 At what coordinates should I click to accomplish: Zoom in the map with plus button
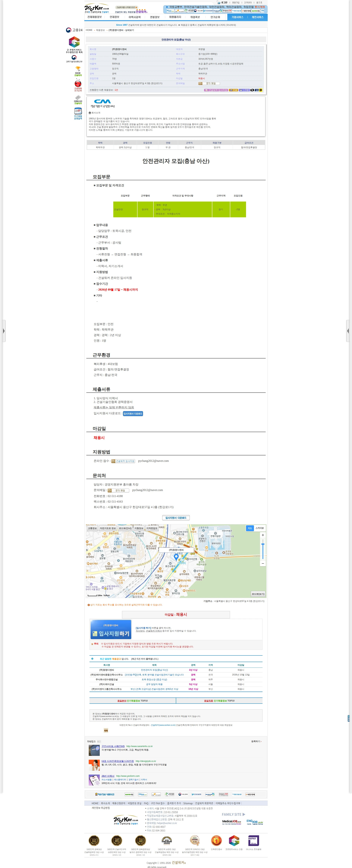tap(263, 535)
